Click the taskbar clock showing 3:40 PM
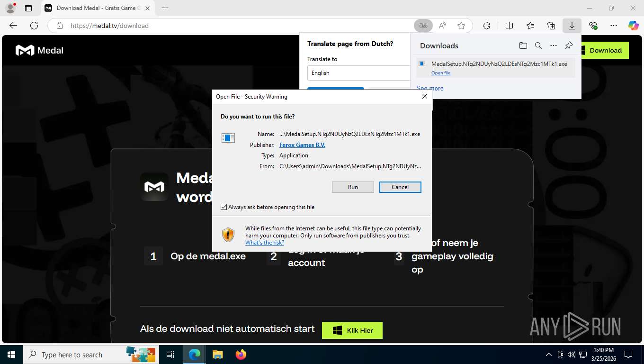644x364 pixels. (x=603, y=355)
